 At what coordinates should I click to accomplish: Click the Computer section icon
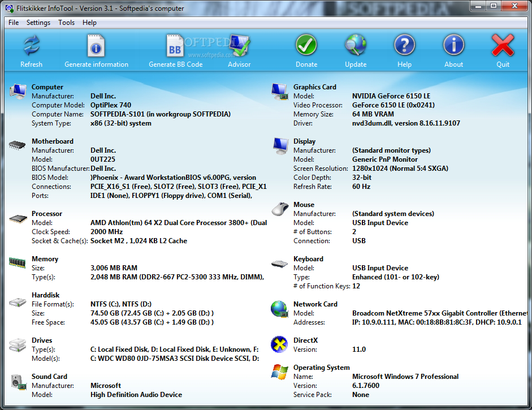coord(18,91)
